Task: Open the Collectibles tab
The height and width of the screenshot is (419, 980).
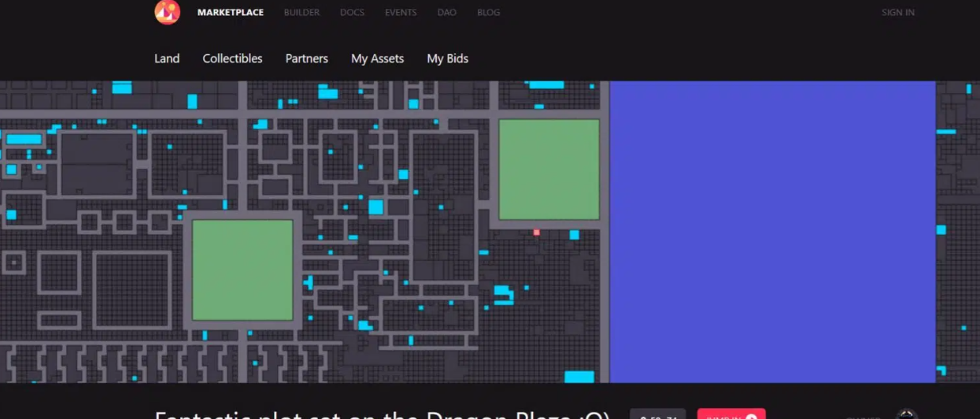Action: click(x=233, y=59)
